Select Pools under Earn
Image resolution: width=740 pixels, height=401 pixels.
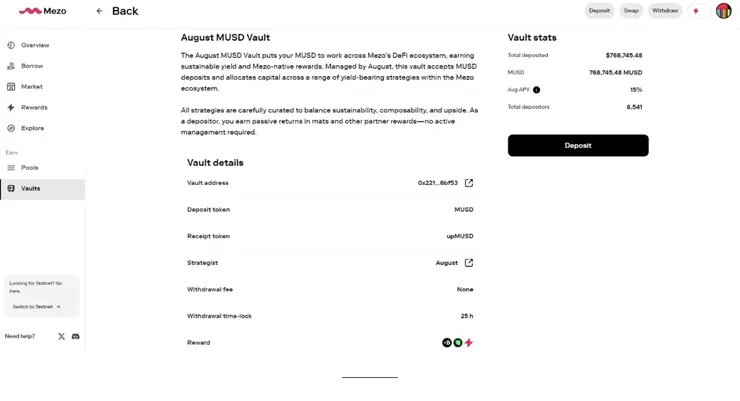[x=30, y=167]
